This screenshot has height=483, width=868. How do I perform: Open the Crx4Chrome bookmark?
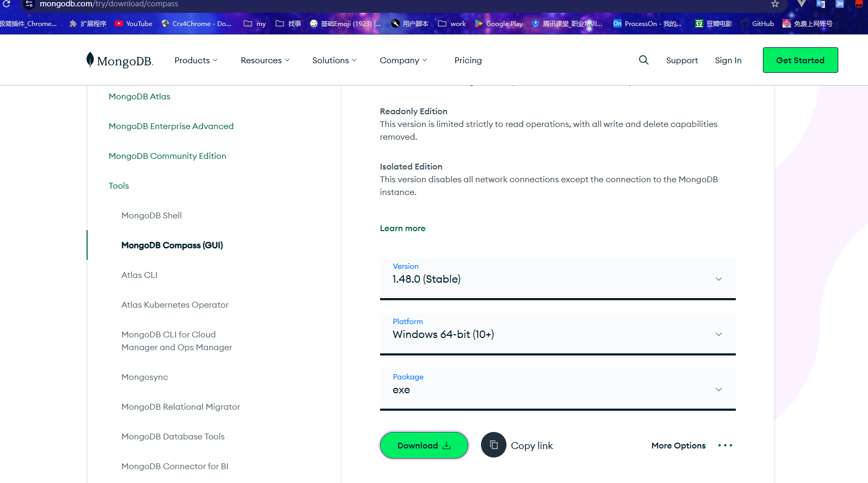click(196, 23)
